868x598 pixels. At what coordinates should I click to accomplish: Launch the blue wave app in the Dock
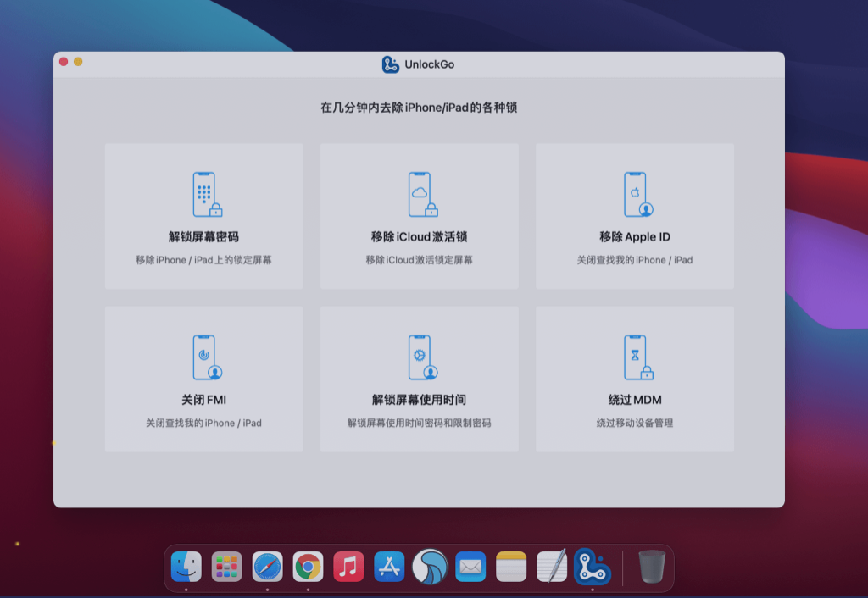430,568
